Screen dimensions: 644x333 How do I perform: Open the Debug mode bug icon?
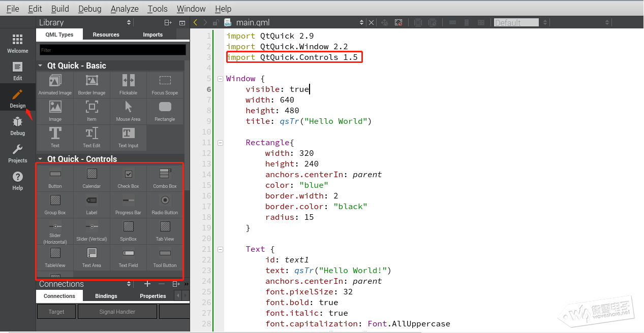(x=17, y=126)
